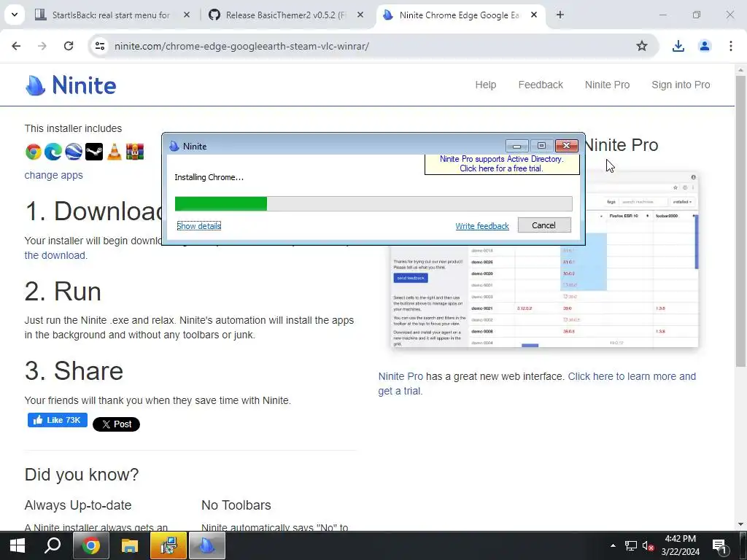Click the network tray icon
Image resolution: width=747 pixels, height=560 pixels.
tap(631, 545)
